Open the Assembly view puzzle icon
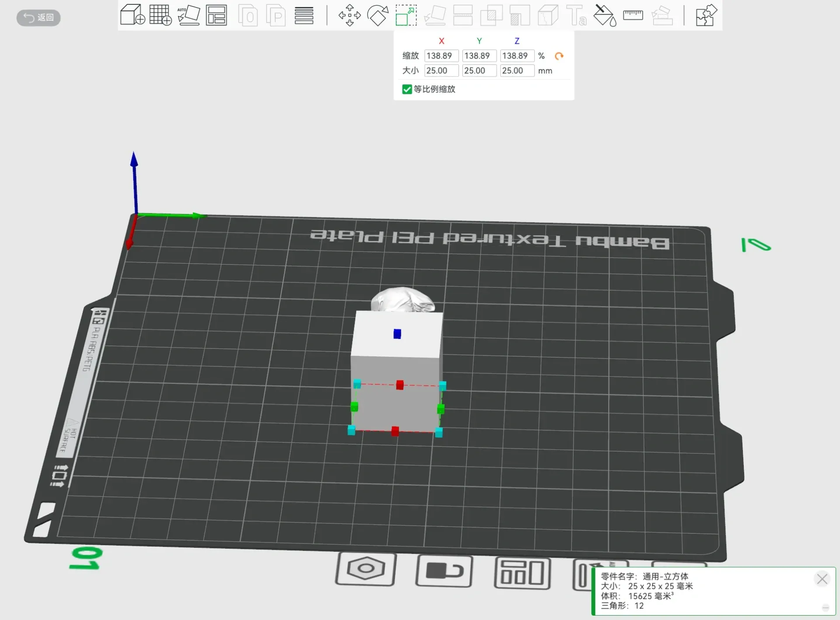840x620 pixels. coord(706,15)
